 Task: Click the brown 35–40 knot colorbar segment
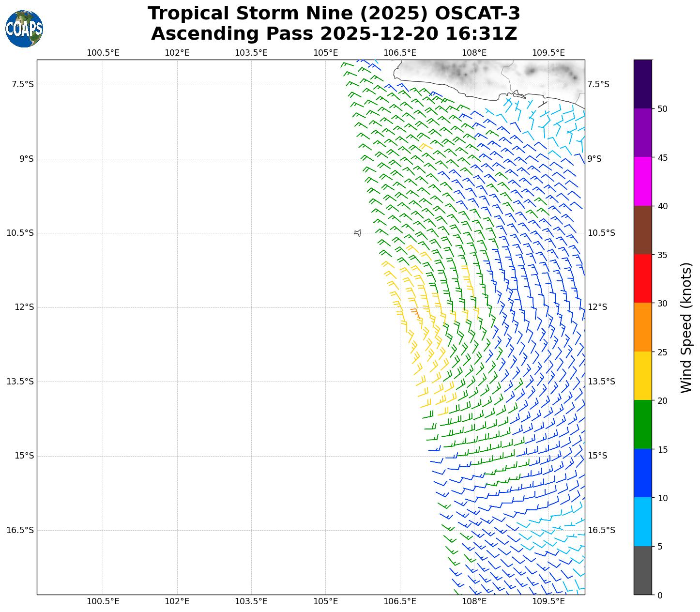[643, 230]
